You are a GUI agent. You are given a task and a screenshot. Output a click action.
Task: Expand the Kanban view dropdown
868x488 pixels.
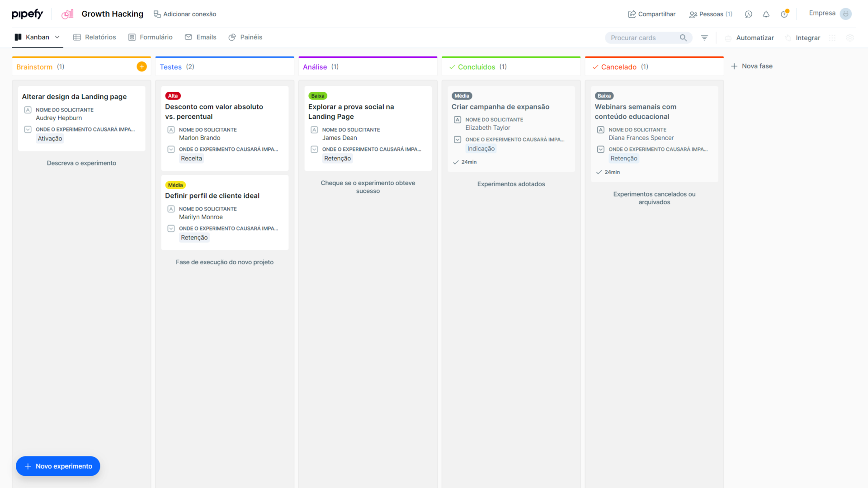pyautogui.click(x=57, y=37)
